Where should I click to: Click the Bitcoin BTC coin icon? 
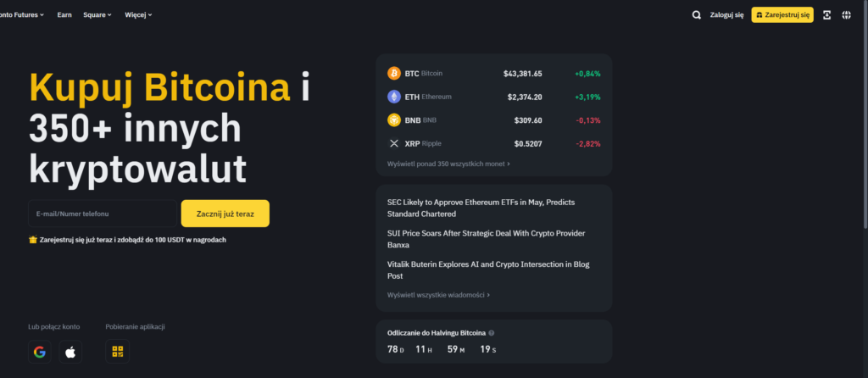click(394, 74)
